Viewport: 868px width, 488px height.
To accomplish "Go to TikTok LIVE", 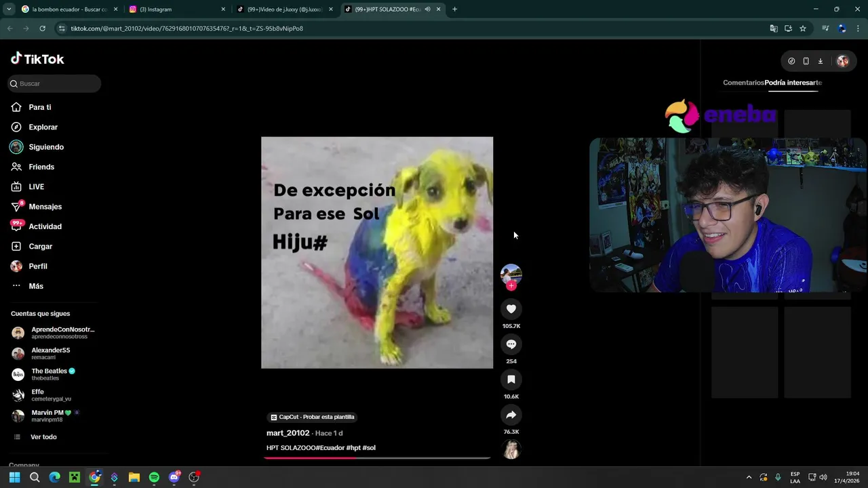I will [x=36, y=186].
